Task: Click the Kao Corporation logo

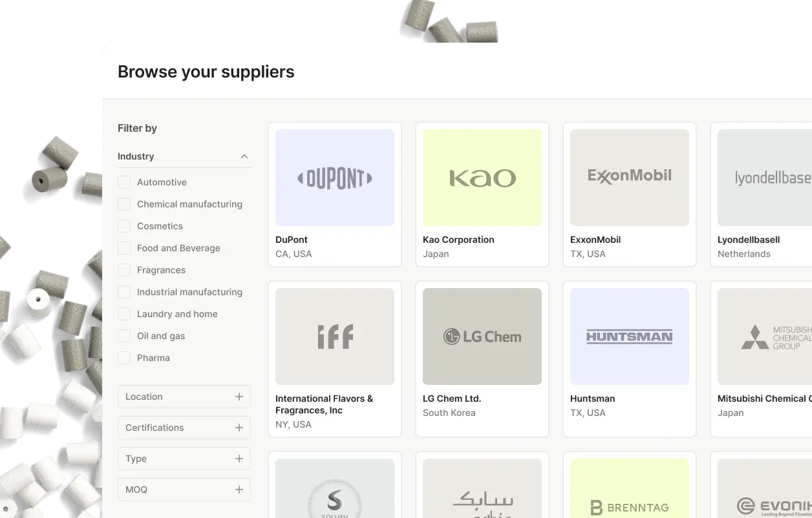Action: coord(482,177)
